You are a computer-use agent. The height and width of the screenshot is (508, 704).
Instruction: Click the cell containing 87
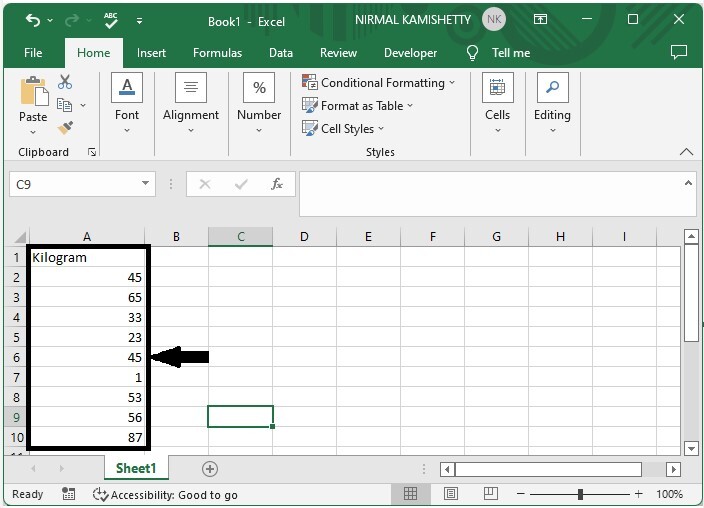coord(87,437)
